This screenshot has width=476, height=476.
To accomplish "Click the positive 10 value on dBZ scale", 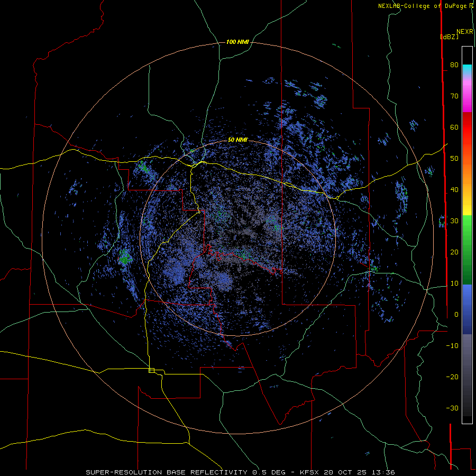I will pyautogui.click(x=454, y=283).
